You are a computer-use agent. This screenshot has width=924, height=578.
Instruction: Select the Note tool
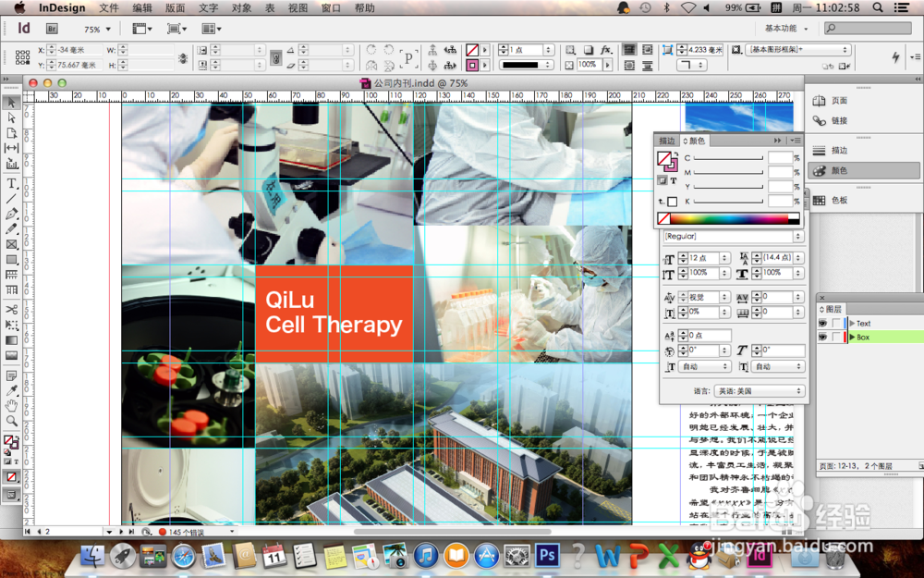(11, 375)
